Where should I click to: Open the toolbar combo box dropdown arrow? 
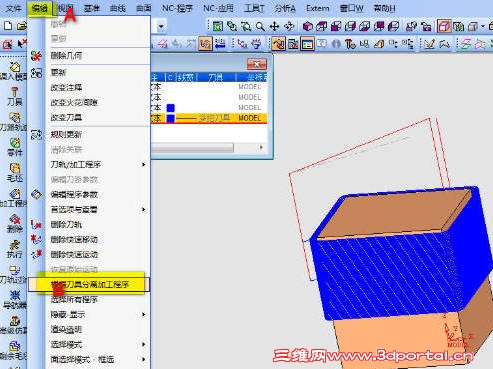pos(161,26)
